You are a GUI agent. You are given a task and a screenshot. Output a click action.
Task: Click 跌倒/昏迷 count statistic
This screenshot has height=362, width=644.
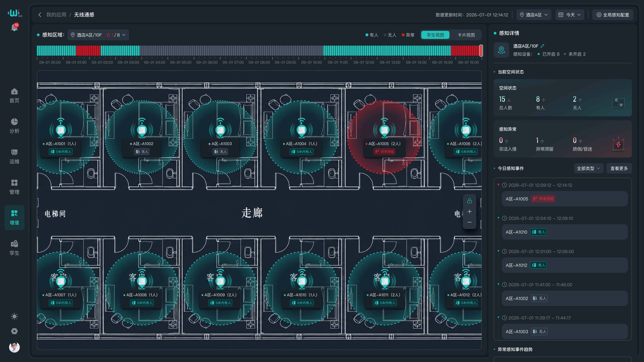click(582, 144)
